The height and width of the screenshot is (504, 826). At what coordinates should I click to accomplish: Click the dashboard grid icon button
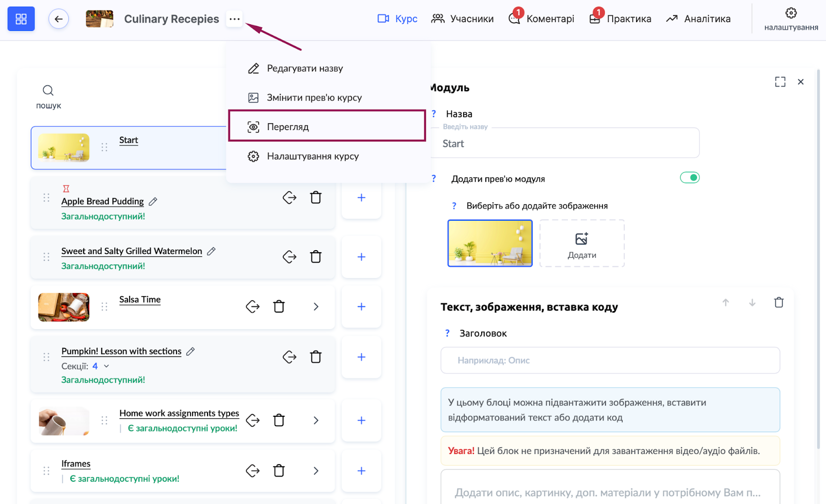(21, 19)
